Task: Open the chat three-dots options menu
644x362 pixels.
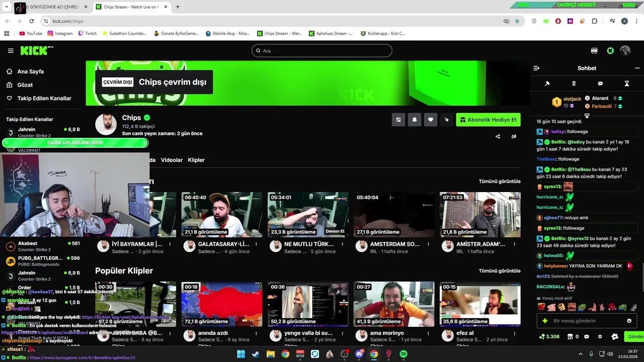Action: point(637,68)
